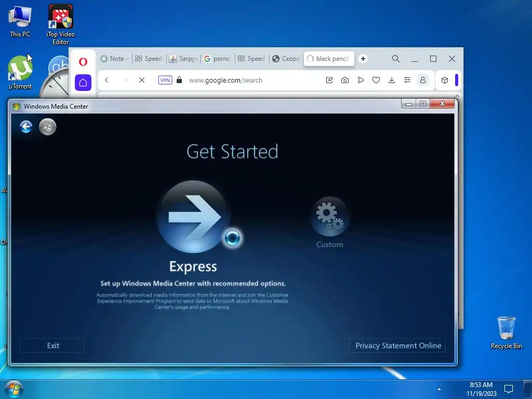Select the black pencil tab
This screenshot has width=532, height=399.
(x=329, y=59)
